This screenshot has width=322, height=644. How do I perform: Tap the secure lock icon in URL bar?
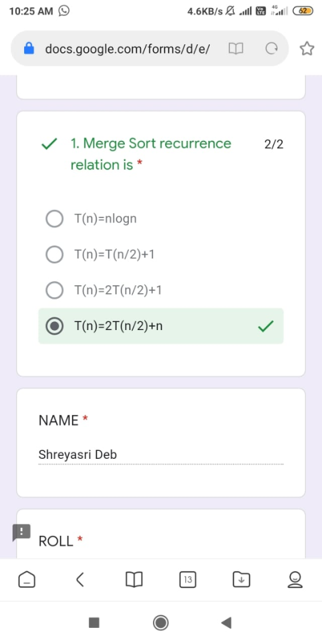click(29, 49)
